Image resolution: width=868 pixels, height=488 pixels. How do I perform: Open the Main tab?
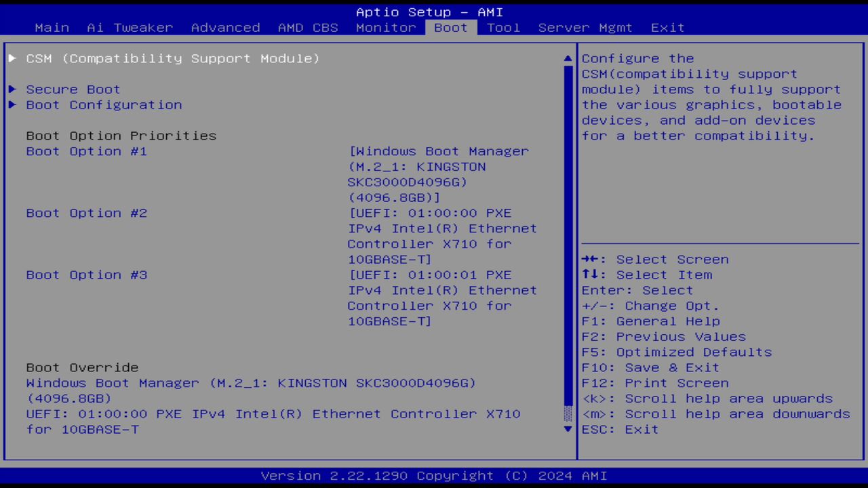coord(52,28)
